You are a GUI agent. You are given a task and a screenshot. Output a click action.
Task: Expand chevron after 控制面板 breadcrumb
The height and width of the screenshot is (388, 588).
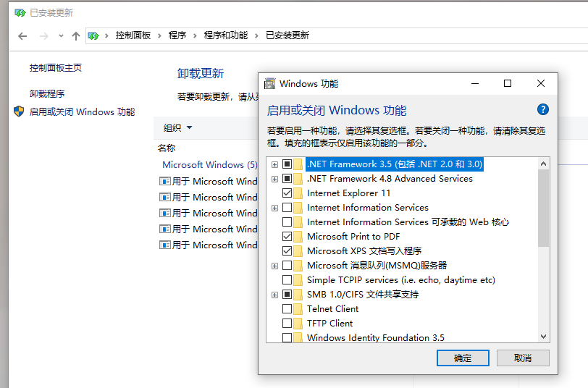pos(159,36)
